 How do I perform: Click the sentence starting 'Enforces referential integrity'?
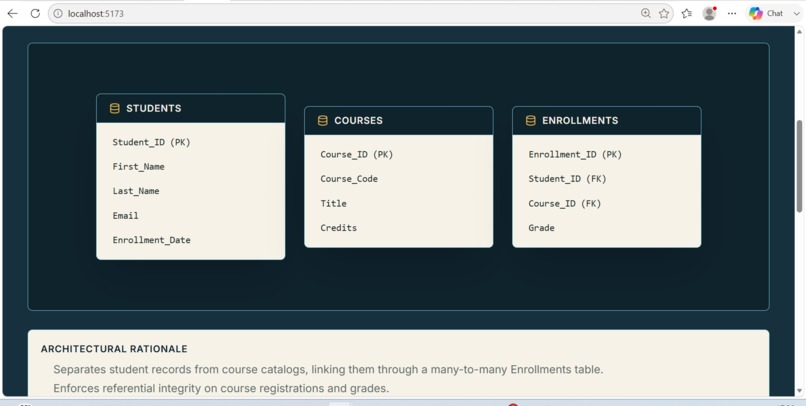(221, 388)
